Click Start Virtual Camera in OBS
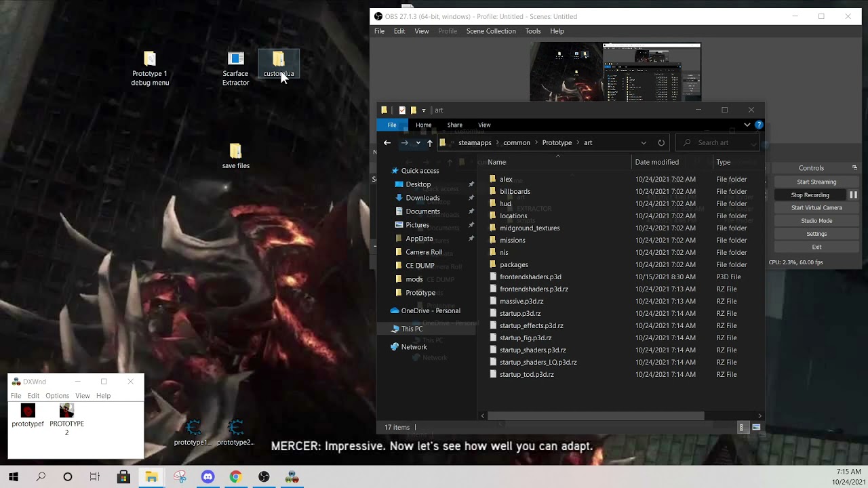The height and width of the screenshot is (488, 868). pyautogui.click(x=816, y=207)
